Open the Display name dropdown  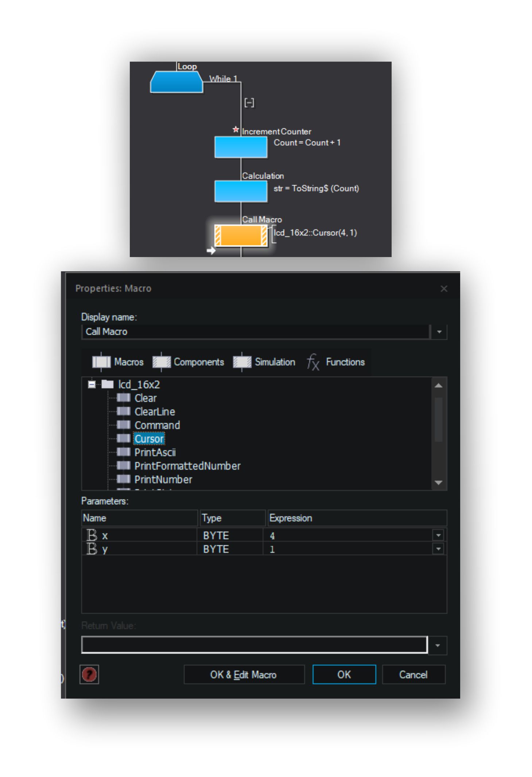point(439,332)
